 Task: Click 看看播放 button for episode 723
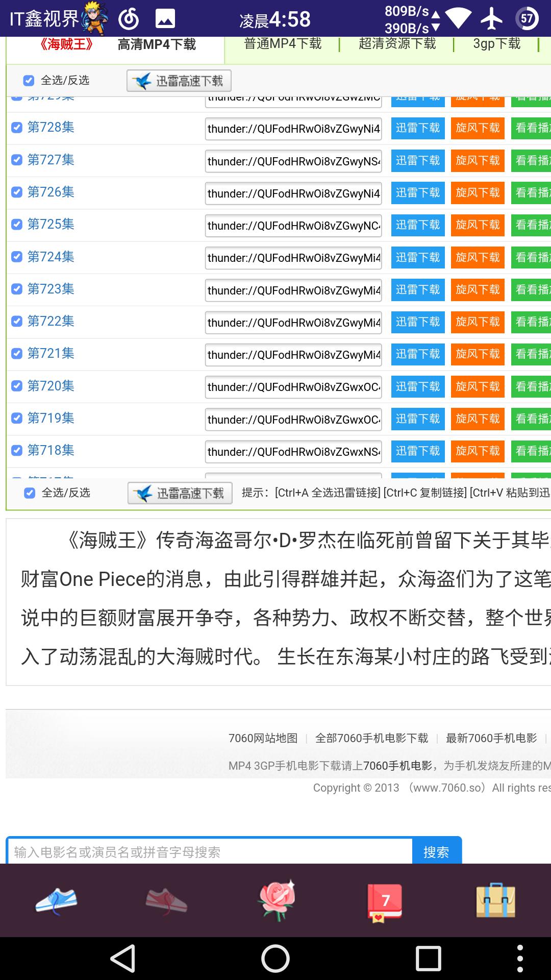pyautogui.click(x=531, y=289)
